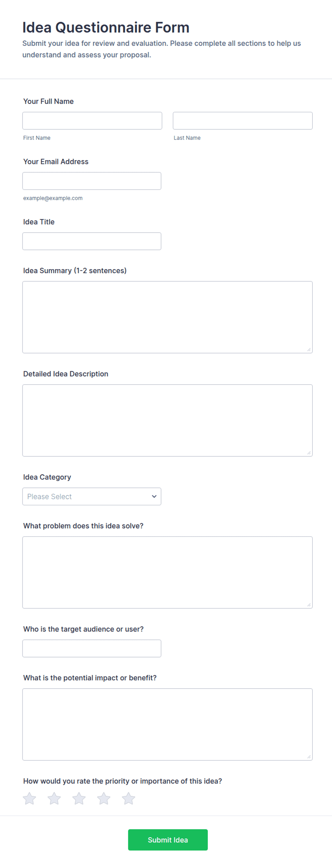Click the Detailed Description resize corner

[309, 453]
